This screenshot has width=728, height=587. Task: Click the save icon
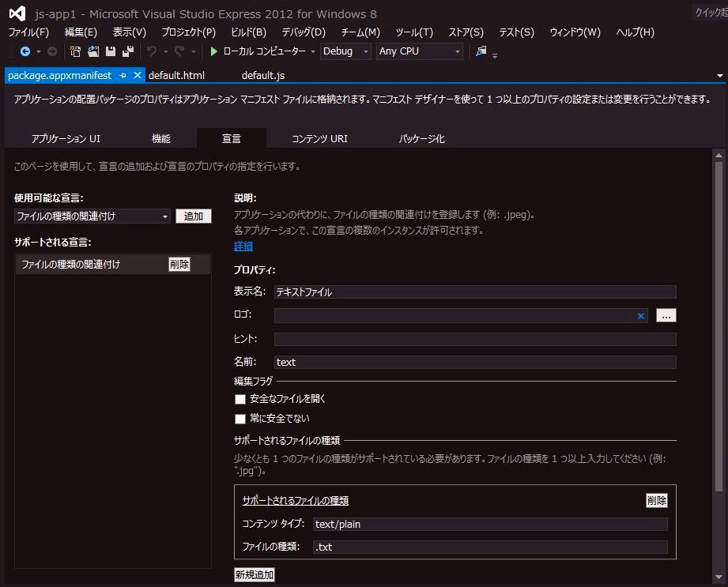click(111, 51)
